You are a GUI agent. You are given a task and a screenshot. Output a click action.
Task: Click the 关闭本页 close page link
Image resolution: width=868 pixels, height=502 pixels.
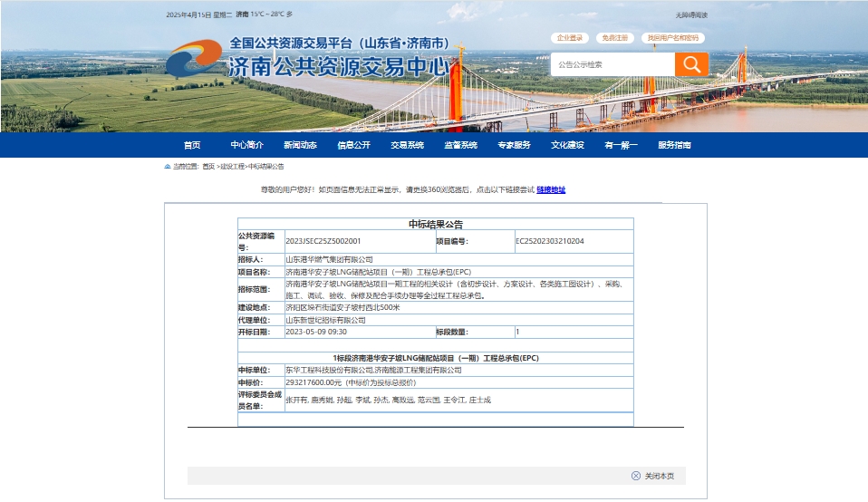tap(659, 476)
